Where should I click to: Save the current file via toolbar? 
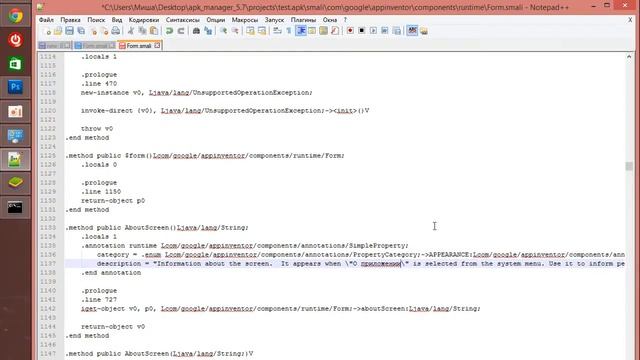(x=69, y=31)
